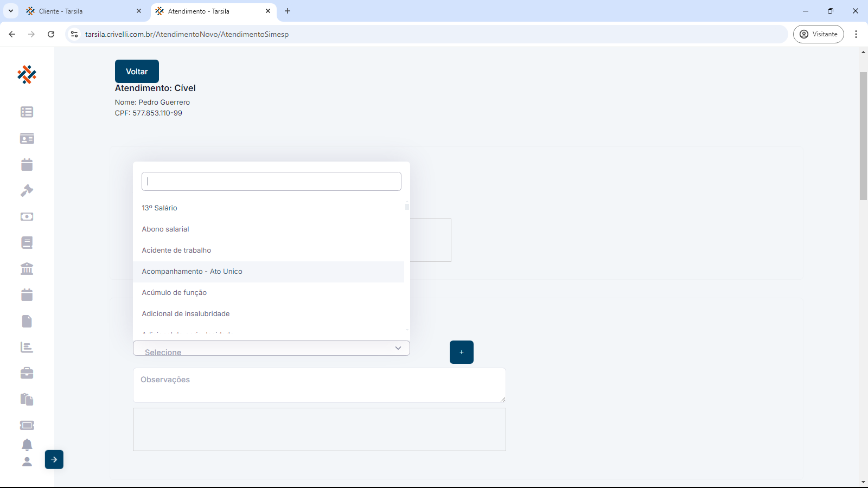
Task: Open the book icon in sidebar
Action: 27,242
